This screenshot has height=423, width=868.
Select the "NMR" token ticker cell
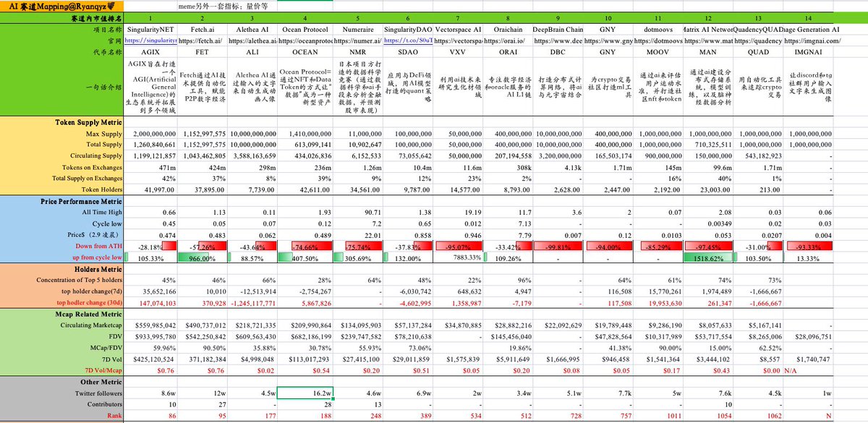357,52
